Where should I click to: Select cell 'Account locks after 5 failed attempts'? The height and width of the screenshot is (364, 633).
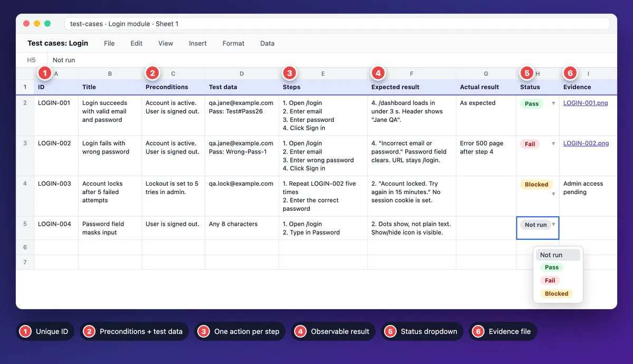(110, 196)
